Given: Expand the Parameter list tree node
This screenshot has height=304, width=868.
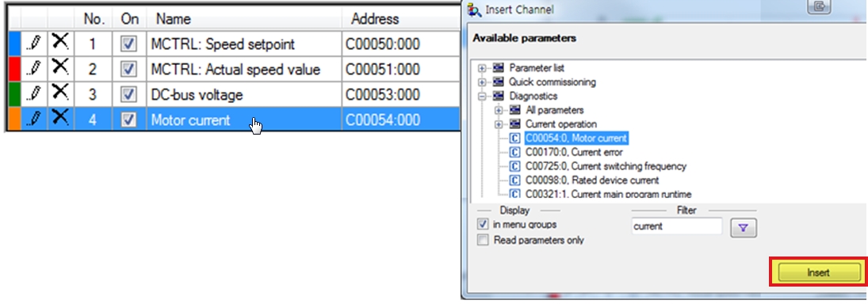Looking at the screenshot, I should click(x=482, y=68).
